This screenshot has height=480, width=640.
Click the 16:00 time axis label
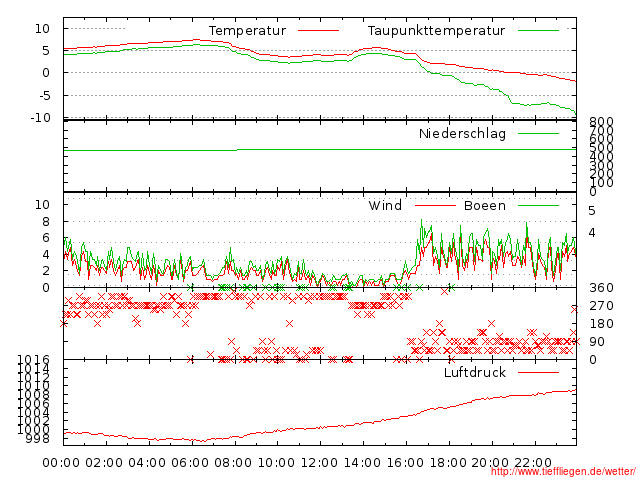click(405, 463)
